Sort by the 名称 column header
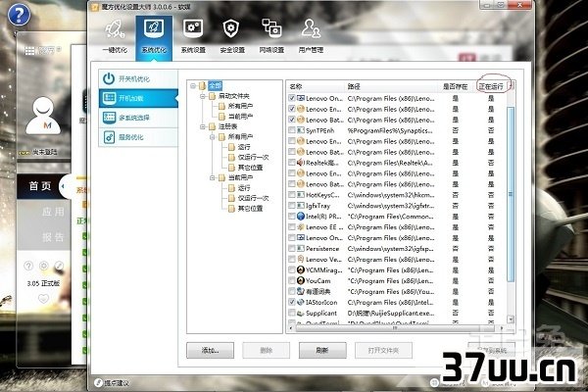 coord(296,86)
